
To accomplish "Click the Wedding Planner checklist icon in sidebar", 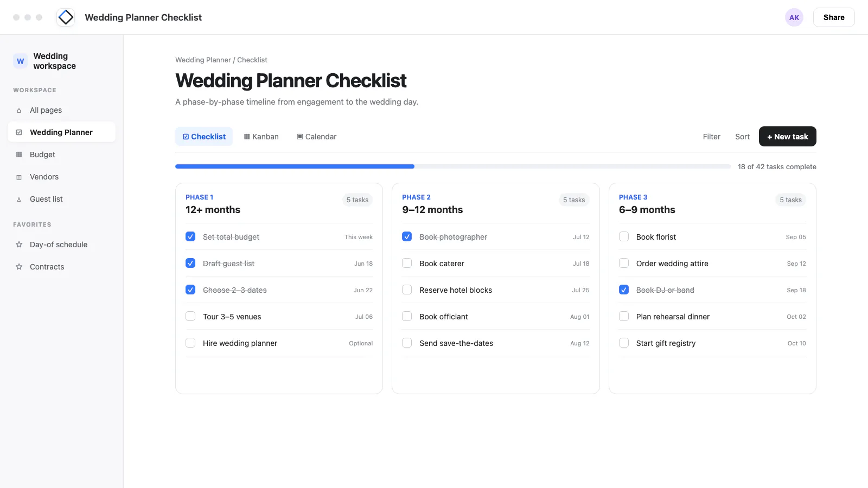I will (19, 132).
